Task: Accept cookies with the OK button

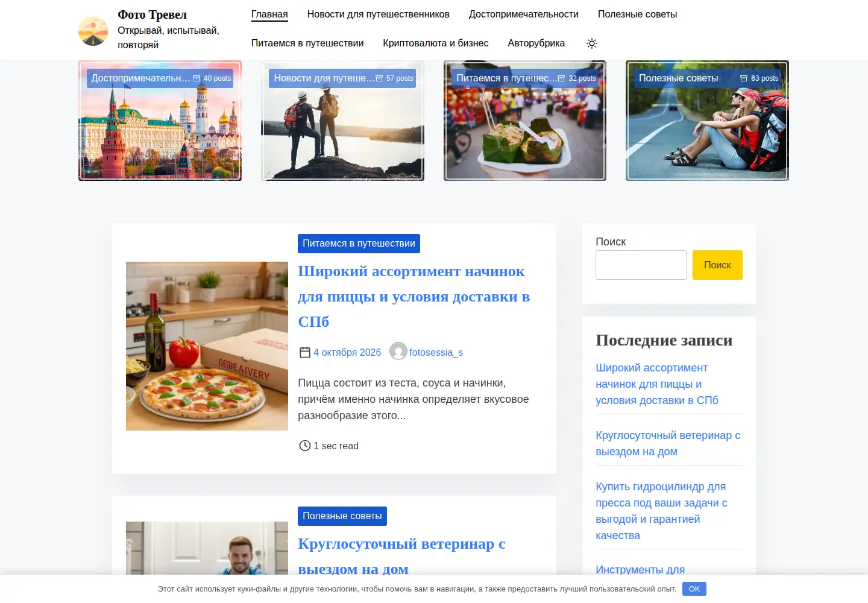Action: coord(694,589)
